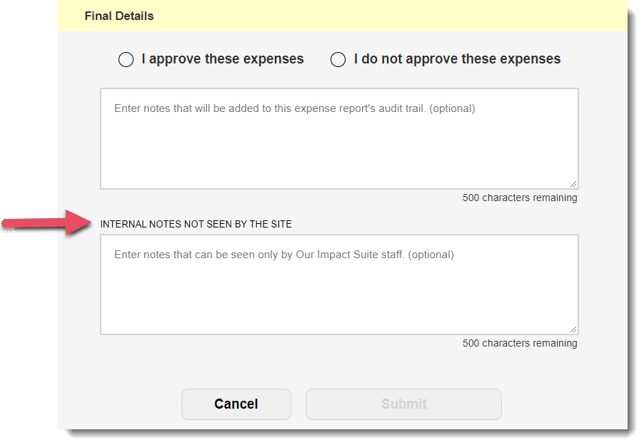Choose the "I do not approve these expenses" radio button
The height and width of the screenshot is (445, 644).
(338, 59)
